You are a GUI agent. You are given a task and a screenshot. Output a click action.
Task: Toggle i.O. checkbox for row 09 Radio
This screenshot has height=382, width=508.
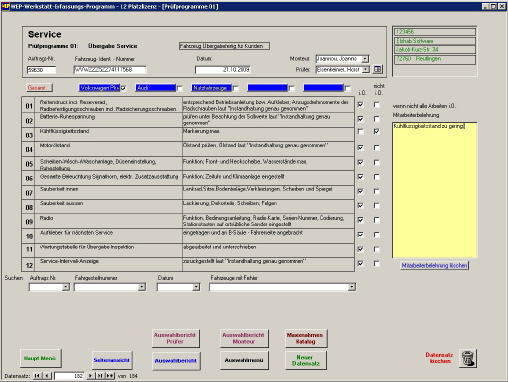click(x=360, y=220)
